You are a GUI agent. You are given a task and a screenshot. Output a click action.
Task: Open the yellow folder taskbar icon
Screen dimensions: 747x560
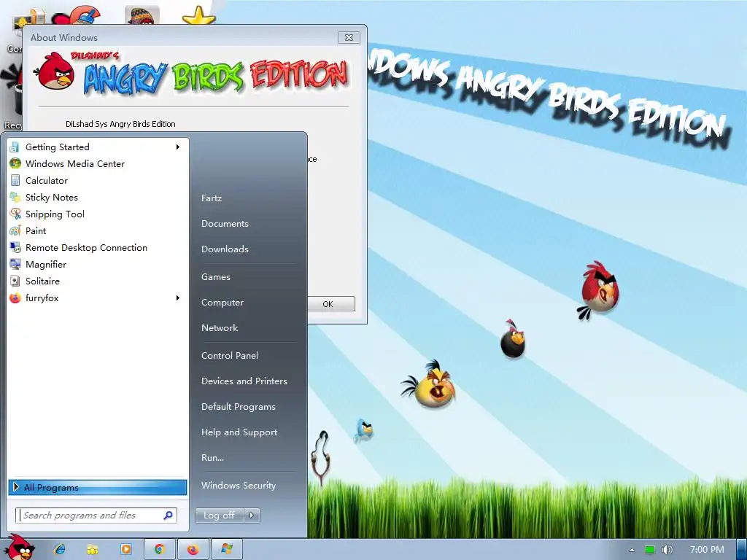[93, 550]
